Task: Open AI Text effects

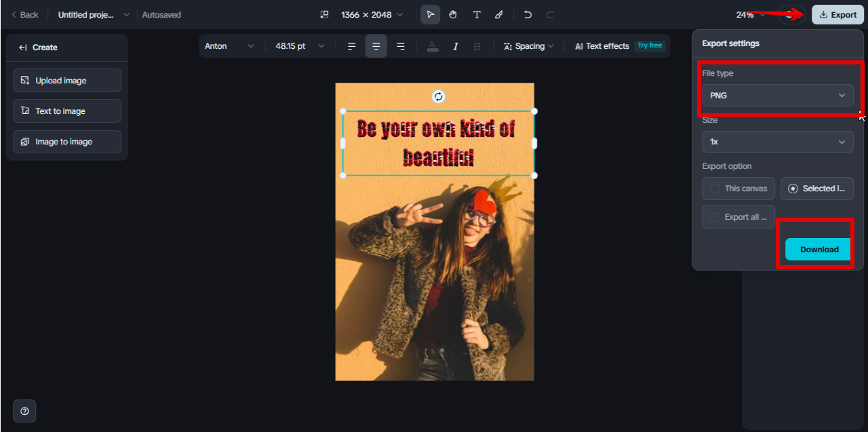Action: [x=602, y=46]
